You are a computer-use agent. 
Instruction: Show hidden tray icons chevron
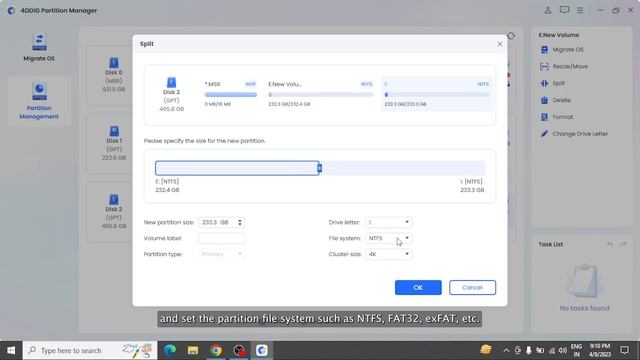(x=506, y=350)
